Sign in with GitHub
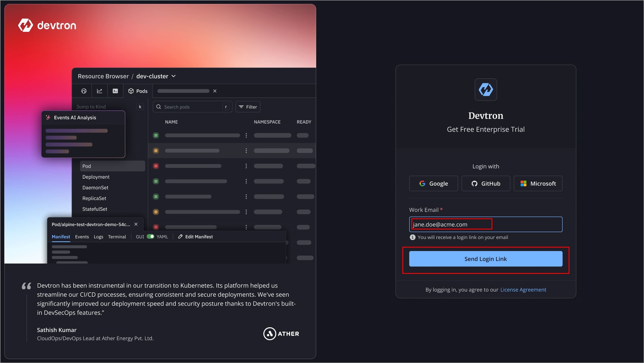 (486, 183)
